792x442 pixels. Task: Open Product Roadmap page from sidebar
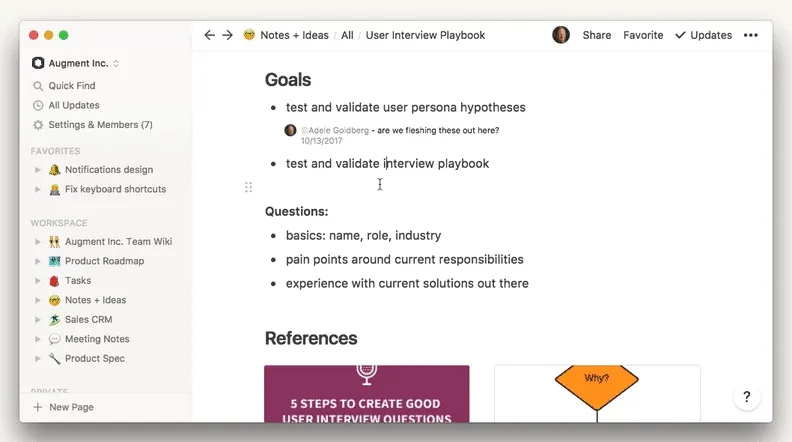[x=105, y=261]
